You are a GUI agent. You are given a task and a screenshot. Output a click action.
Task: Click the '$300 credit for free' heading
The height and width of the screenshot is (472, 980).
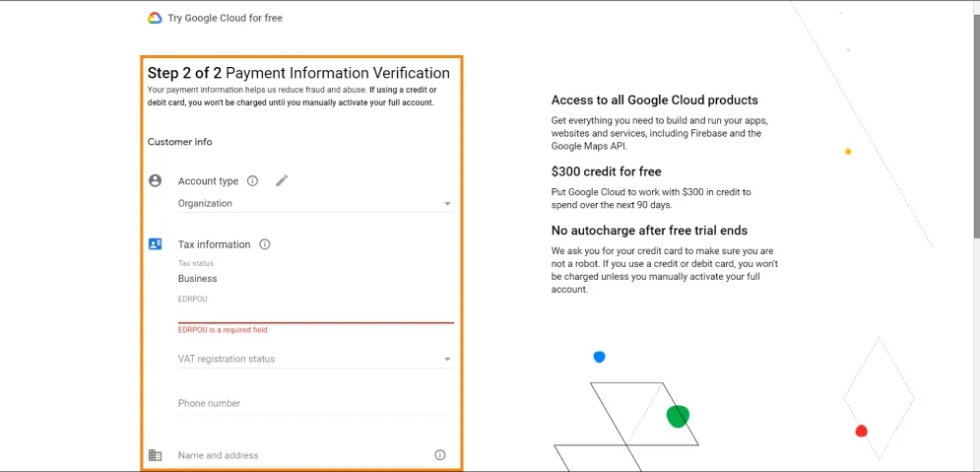point(607,171)
